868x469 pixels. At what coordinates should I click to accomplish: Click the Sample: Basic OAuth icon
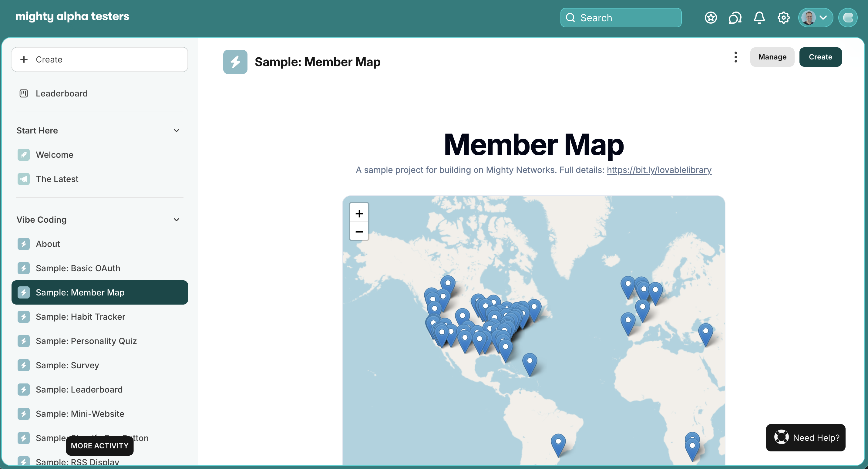24,268
